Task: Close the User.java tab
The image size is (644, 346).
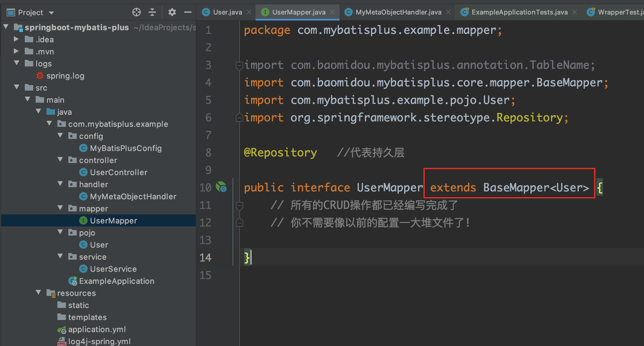Action: tap(249, 12)
